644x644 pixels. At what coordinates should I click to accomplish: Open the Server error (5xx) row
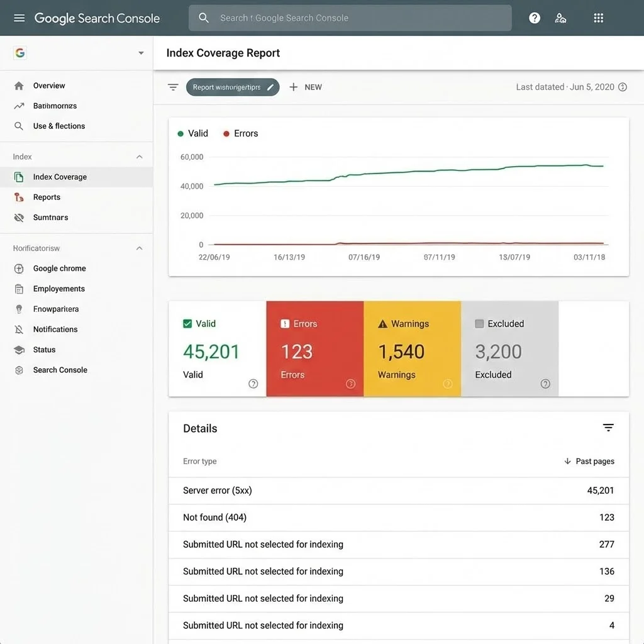pos(398,491)
